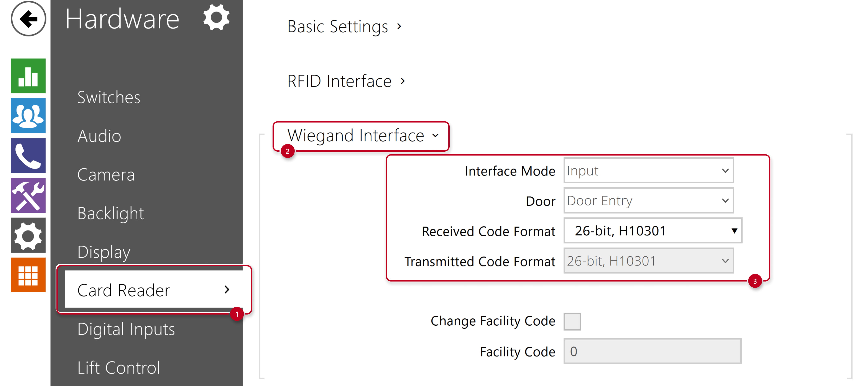Expand the Basic Settings section
Image resolution: width=868 pixels, height=386 pixels.
pos(344,26)
